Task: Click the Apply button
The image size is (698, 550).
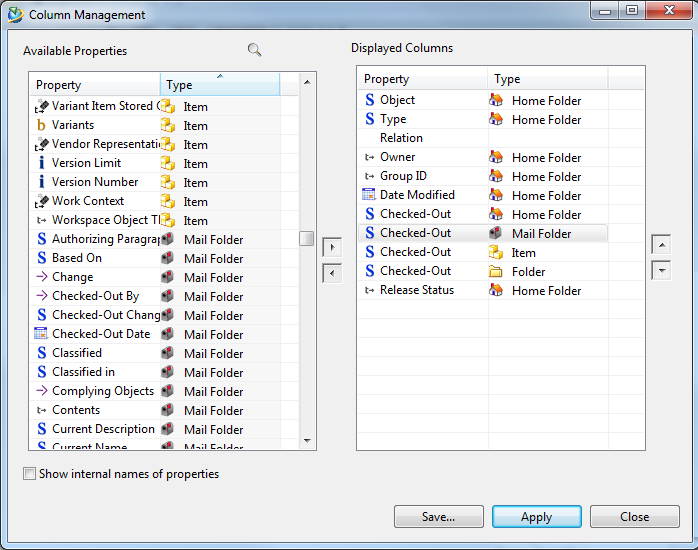Action: pyautogui.click(x=536, y=517)
